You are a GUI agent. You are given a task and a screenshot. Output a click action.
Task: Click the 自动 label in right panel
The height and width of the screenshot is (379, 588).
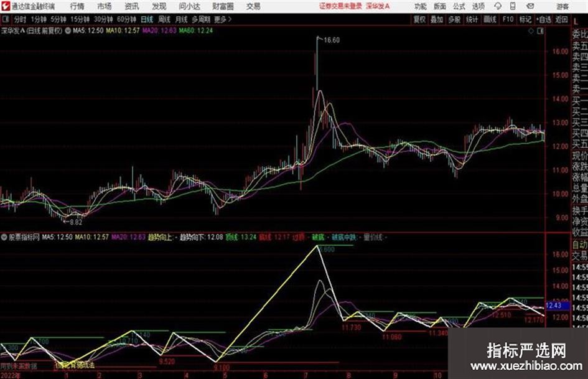[x=580, y=245]
